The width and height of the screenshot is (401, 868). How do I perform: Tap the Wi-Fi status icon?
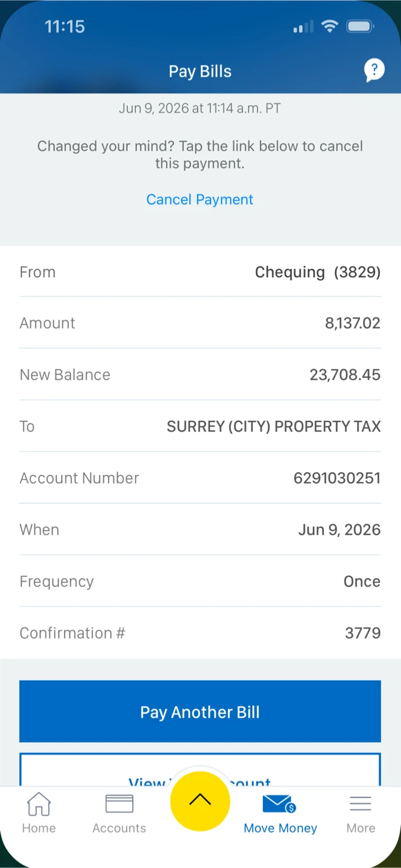pos(330,27)
